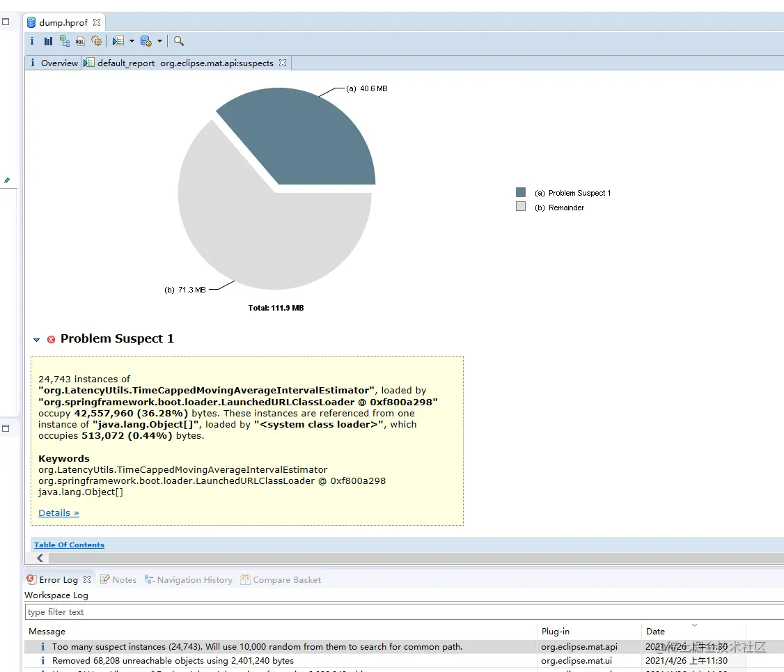Click the info icon on 'Removed 68,208' row
Screen dimensions: 784x672
click(43, 660)
